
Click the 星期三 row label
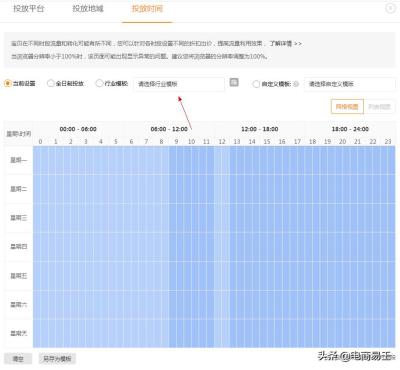(x=19, y=218)
